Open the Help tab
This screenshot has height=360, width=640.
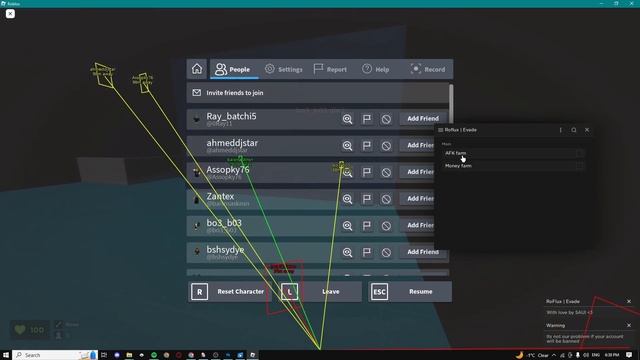coord(376,69)
